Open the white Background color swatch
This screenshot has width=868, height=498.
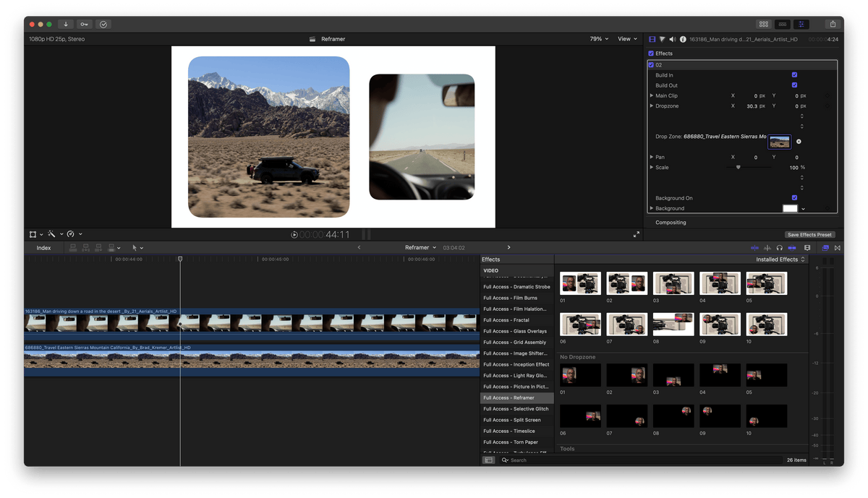point(790,208)
